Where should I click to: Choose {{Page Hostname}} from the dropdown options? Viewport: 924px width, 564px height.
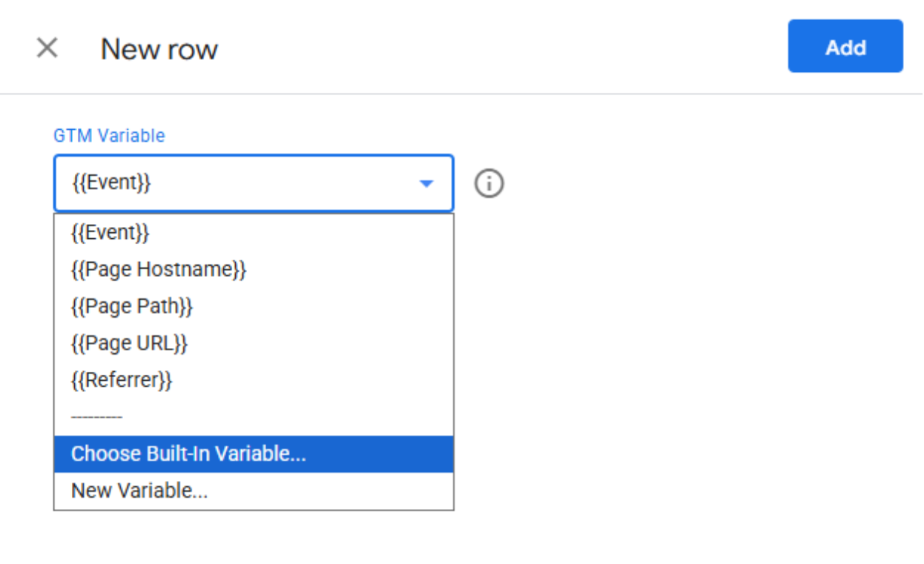point(160,269)
